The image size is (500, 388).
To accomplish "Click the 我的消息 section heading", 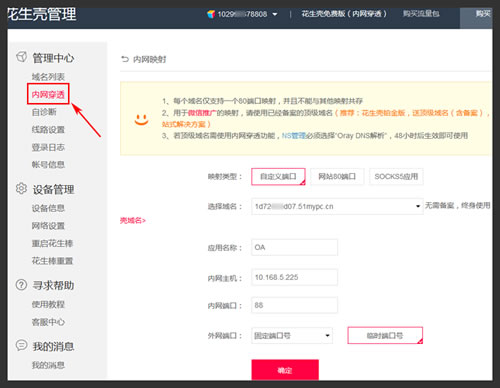I will (x=53, y=346).
